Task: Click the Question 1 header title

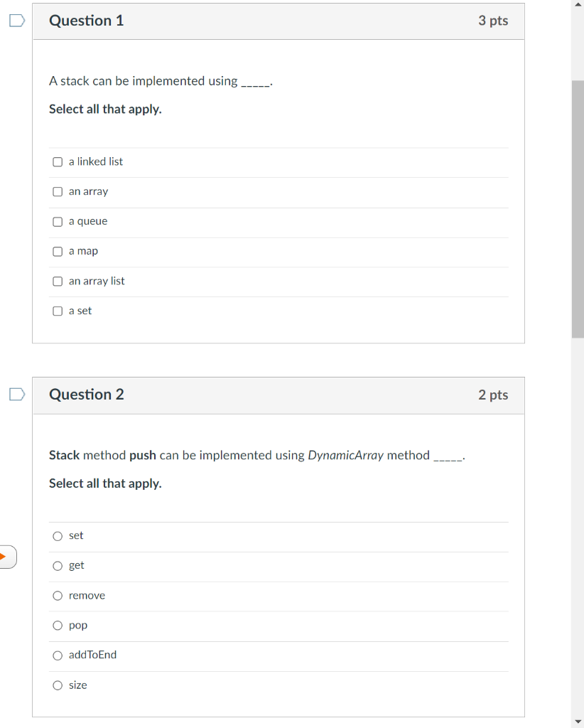Action: tap(86, 21)
